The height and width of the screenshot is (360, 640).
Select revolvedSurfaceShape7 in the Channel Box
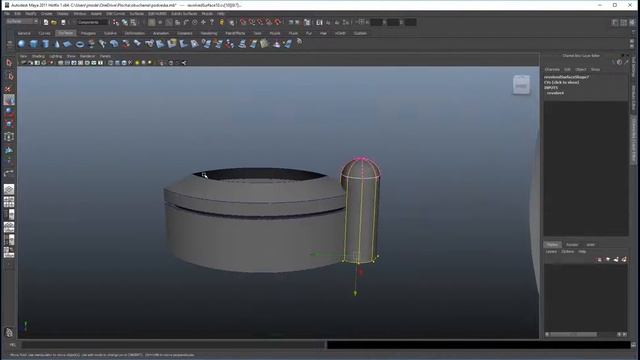566,77
